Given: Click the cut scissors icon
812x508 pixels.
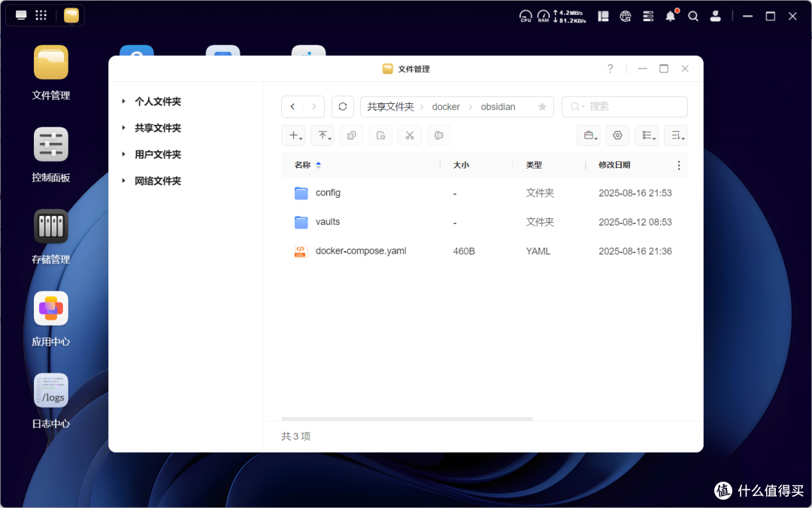Looking at the screenshot, I should point(410,135).
